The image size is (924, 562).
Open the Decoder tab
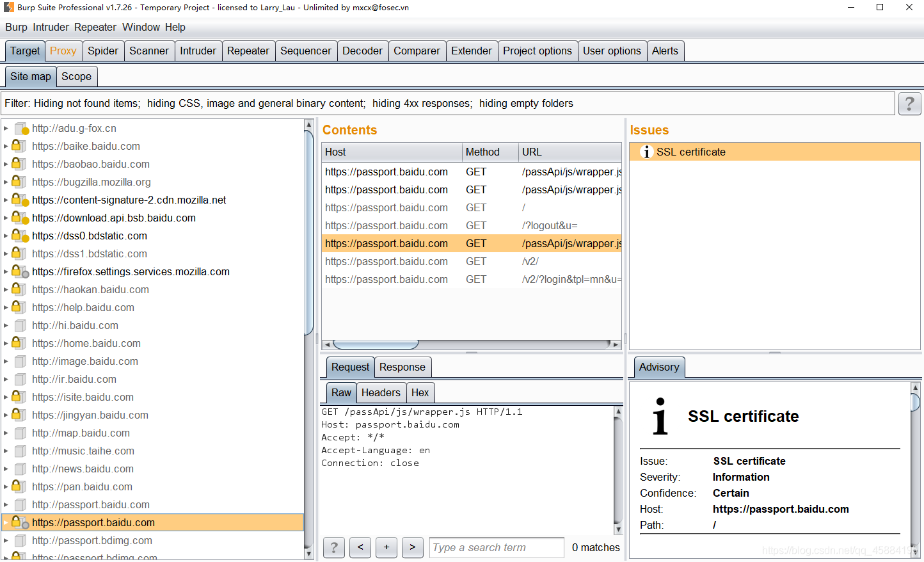click(x=363, y=51)
